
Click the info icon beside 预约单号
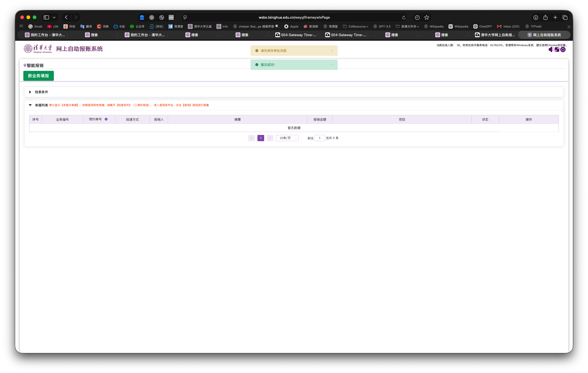click(106, 119)
